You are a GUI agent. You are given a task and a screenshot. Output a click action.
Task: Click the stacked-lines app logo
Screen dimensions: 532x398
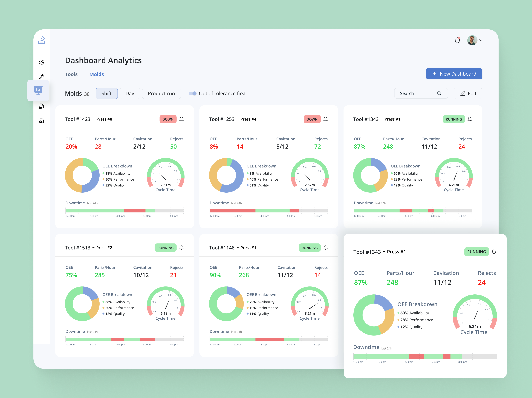pos(42,40)
